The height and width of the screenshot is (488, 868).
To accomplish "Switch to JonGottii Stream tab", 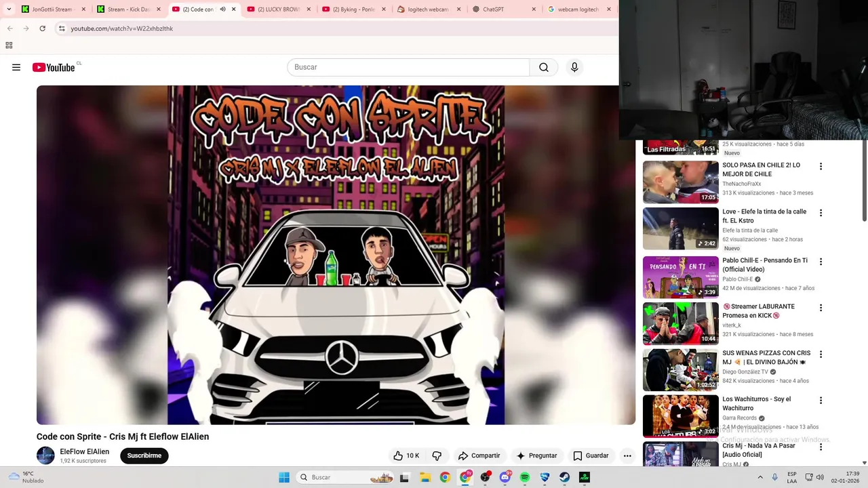I will pyautogui.click(x=53, y=9).
